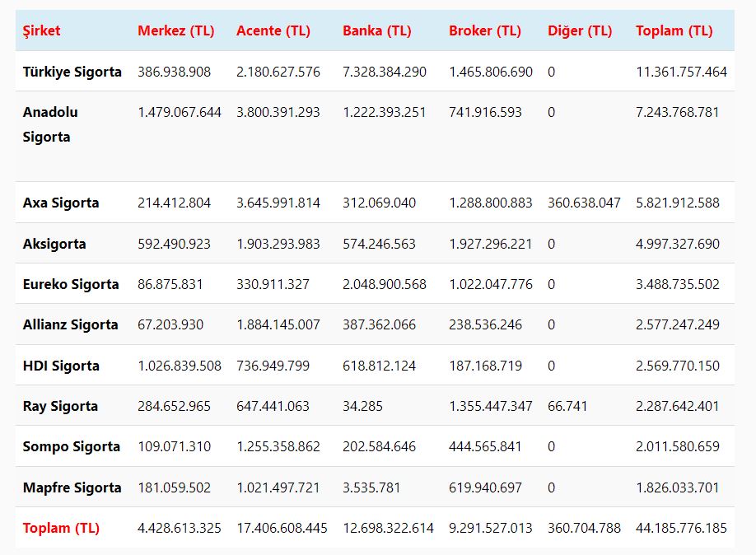The image size is (756, 555).
Task: Click the Mapfre Sigorta company name
Action: [72, 487]
